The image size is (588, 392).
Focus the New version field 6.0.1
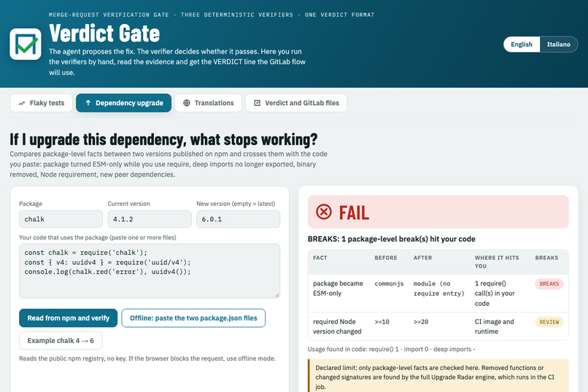tap(238, 219)
